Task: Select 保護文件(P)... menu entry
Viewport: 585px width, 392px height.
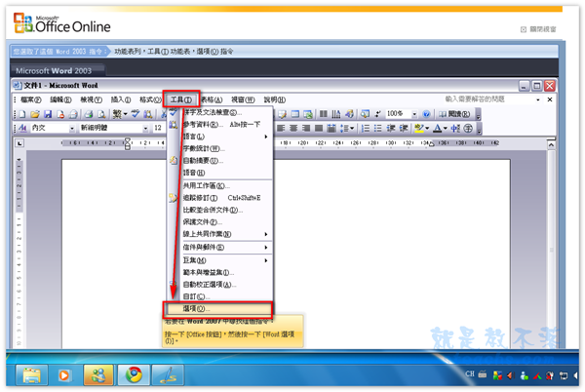Action: (x=225, y=222)
